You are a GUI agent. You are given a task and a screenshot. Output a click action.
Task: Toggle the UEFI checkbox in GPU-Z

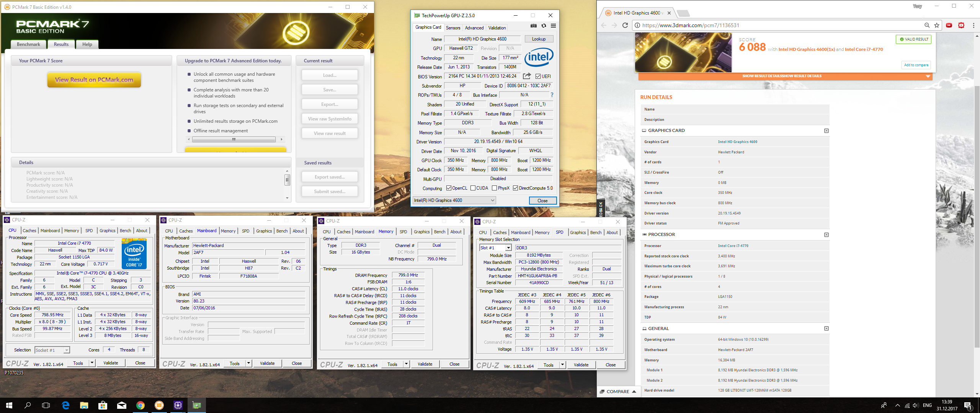[538, 76]
